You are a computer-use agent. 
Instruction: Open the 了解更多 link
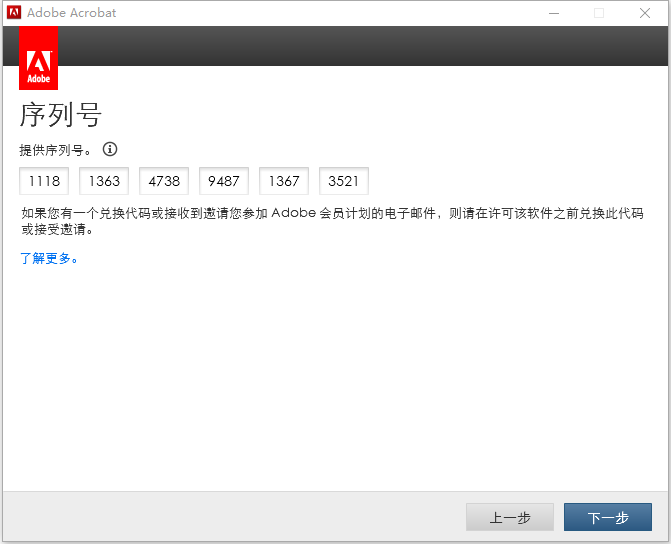coord(49,259)
